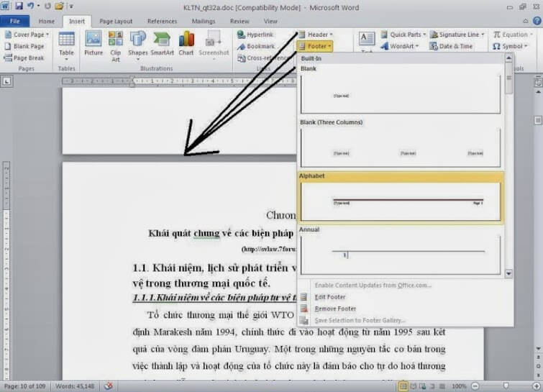Click the Save icon in Quick Access
This screenshot has height=392, width=543.
pos(19,6)
